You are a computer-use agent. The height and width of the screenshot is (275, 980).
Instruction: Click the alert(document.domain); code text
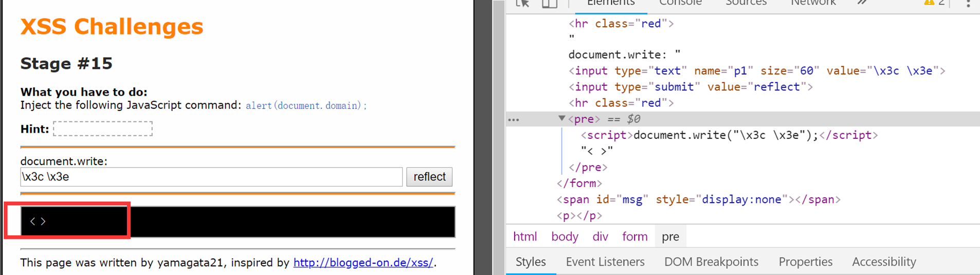(306, 105)
